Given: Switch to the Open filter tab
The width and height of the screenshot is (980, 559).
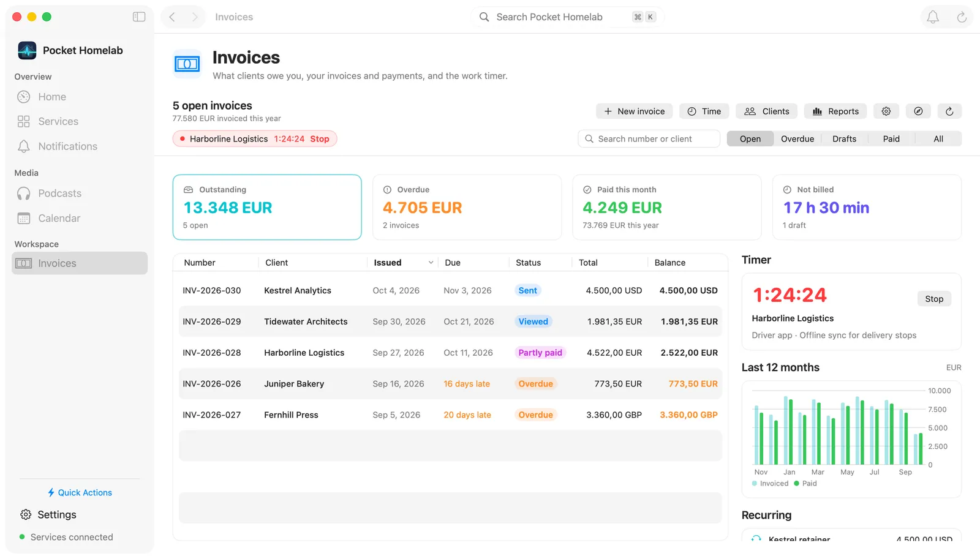Looking at the screenshot, I should coord(750,139).
